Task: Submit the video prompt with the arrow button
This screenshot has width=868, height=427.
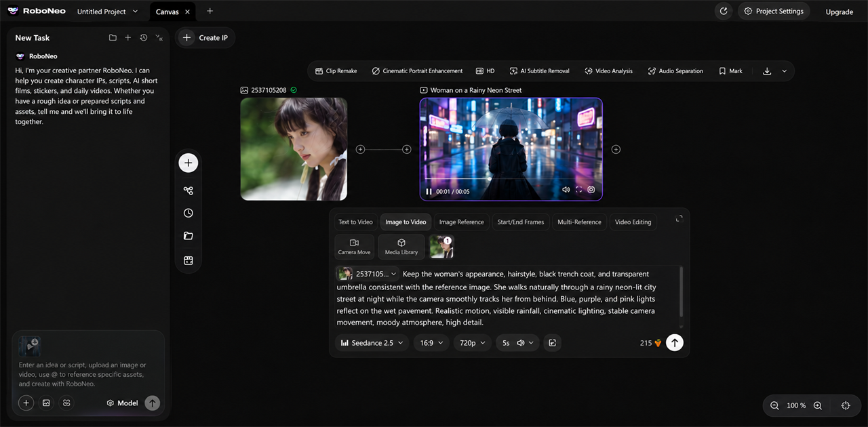Action: (674, 343)
